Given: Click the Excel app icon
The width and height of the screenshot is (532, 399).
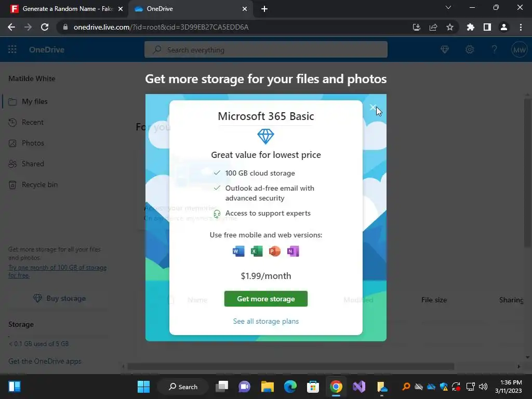Looking at the screenshot, I should tap(257, 251).
